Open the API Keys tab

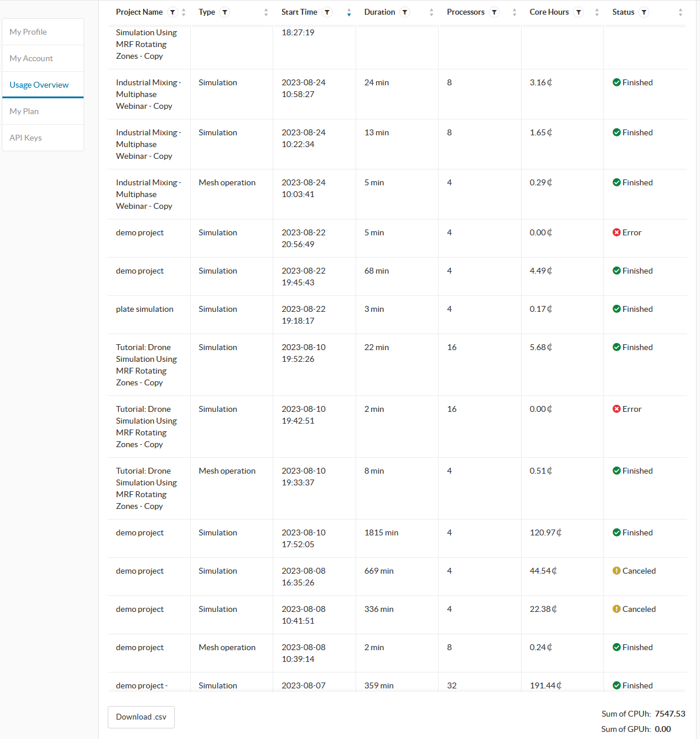(25, 138)
